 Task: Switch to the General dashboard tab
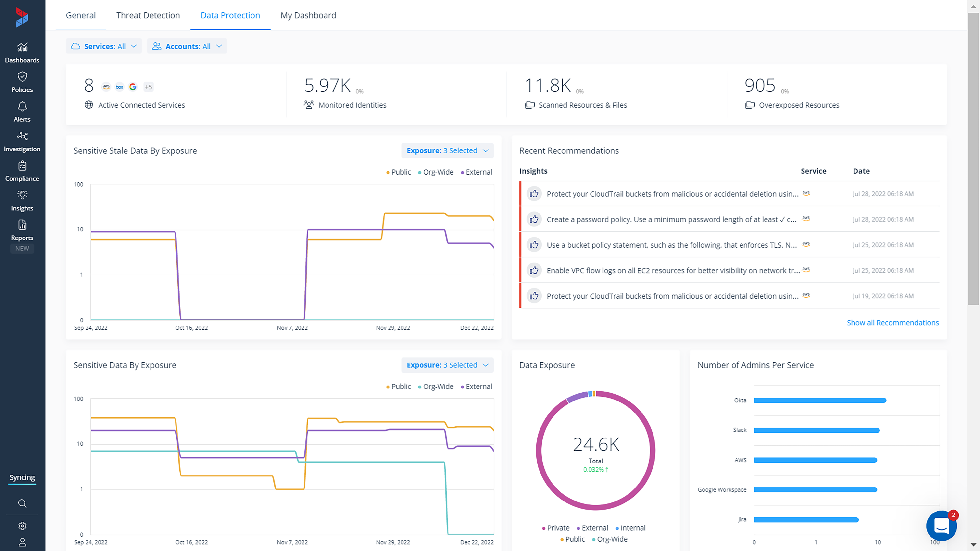click(80, 15)
